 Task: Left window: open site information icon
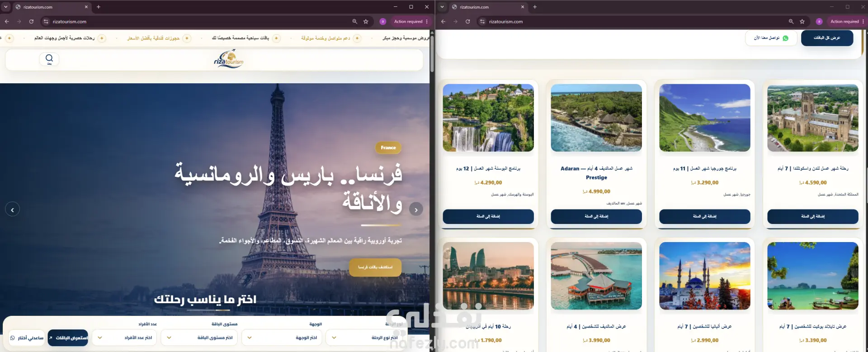46,21
